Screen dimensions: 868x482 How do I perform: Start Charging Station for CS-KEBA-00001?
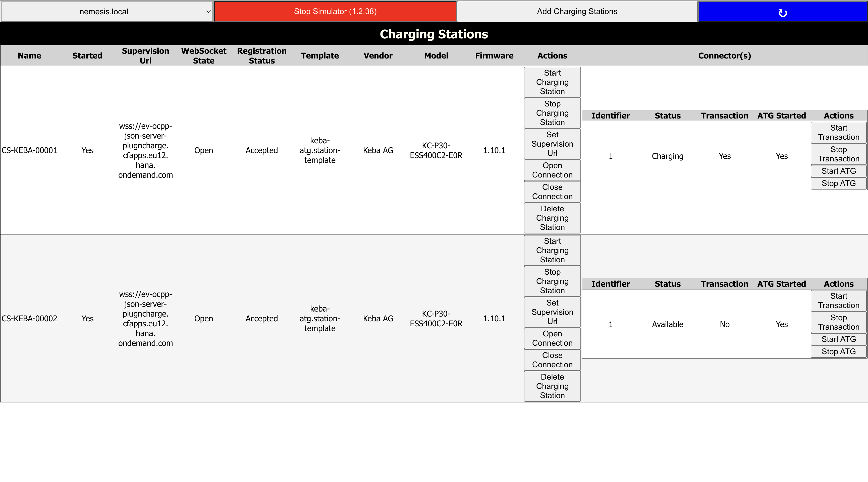(x=552, y=82)
